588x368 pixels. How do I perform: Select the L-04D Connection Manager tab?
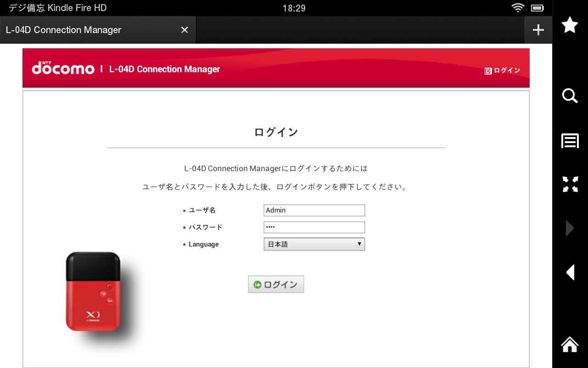[98, 30]
